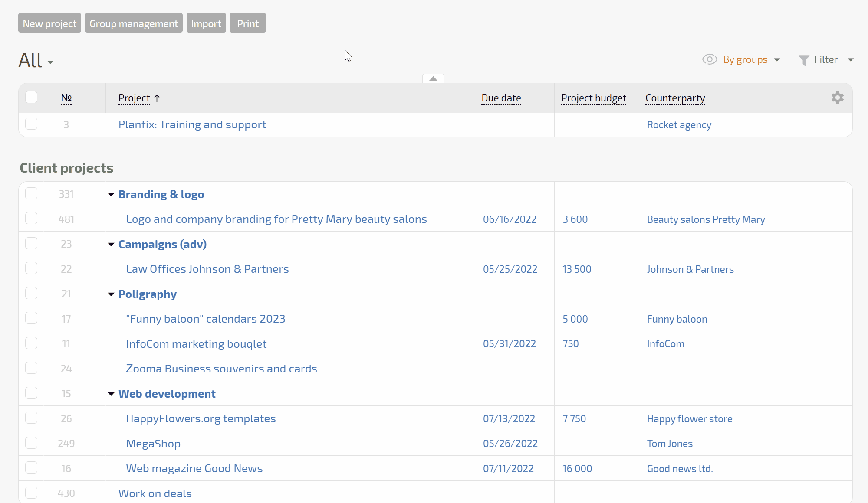Enable checkbox for MegaShop project row
The image size is (868, 503).
[x=32, y=443]
